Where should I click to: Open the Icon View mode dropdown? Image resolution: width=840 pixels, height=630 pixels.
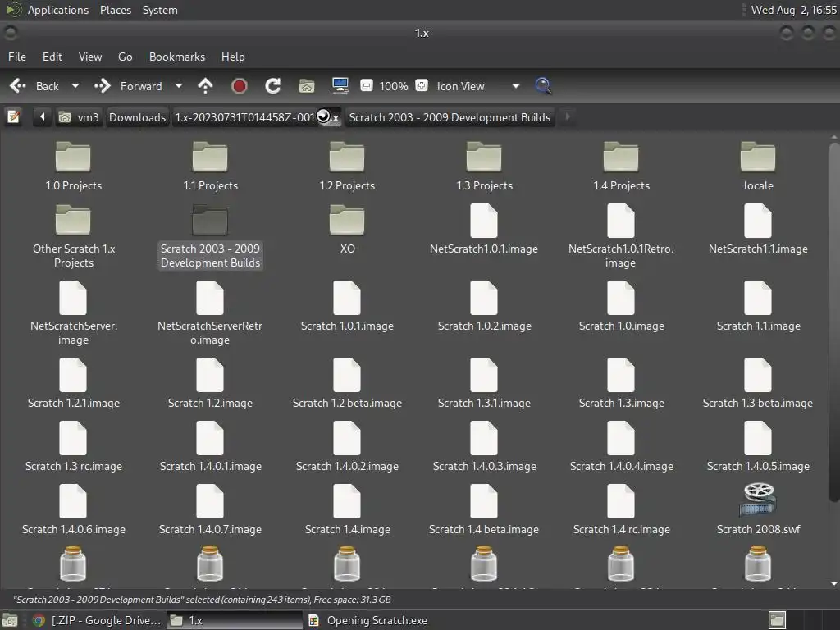click(x=477, y=86)
